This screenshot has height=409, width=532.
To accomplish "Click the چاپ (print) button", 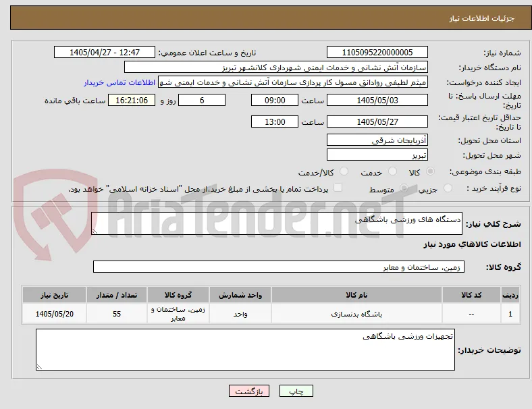I will (296, 391).
